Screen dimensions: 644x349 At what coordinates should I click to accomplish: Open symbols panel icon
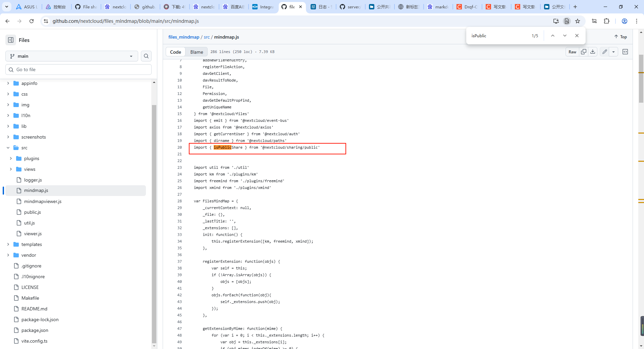625,52
